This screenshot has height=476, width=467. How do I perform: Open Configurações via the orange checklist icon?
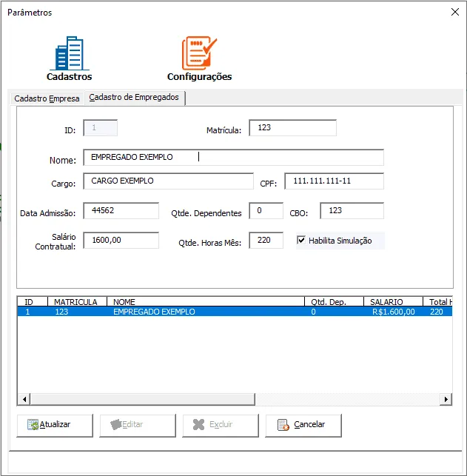(x=199, y=53)
